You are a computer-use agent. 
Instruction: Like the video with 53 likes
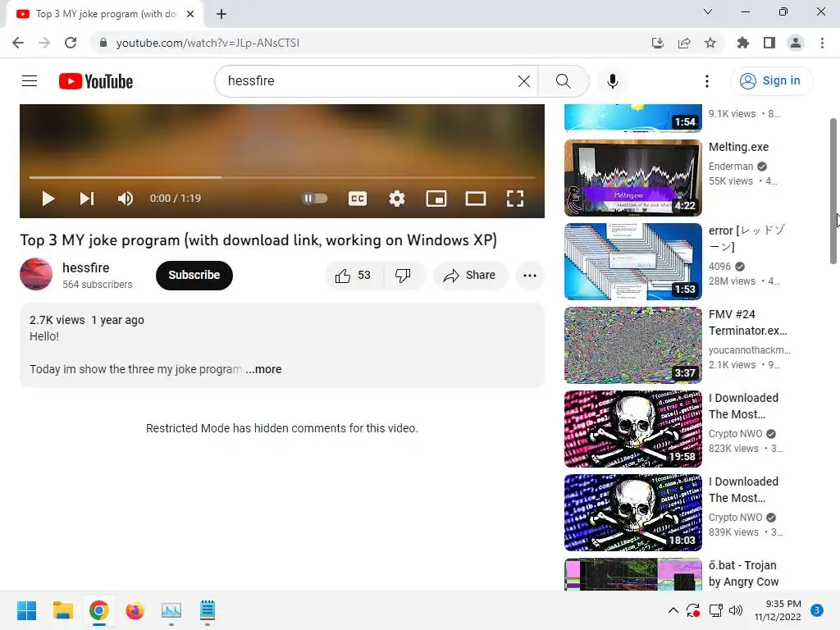click(354, 276)
